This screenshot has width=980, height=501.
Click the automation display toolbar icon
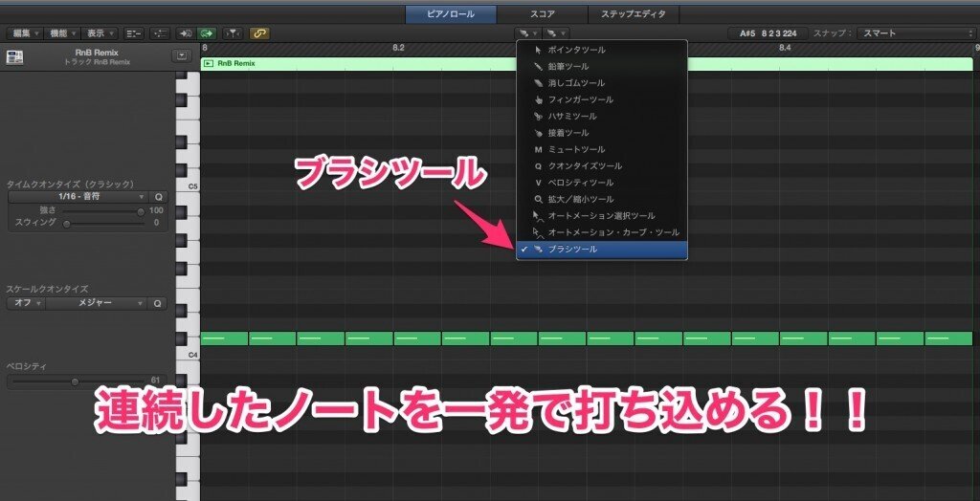point(160,33)
